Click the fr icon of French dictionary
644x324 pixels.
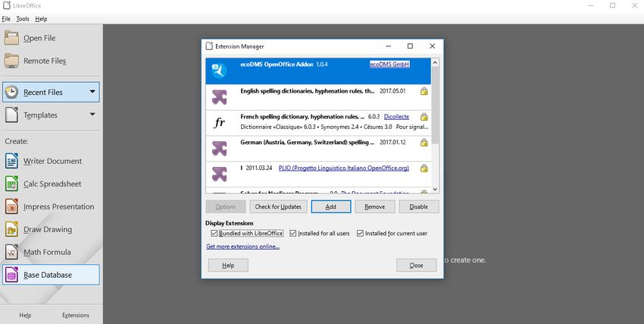point(219,122)
